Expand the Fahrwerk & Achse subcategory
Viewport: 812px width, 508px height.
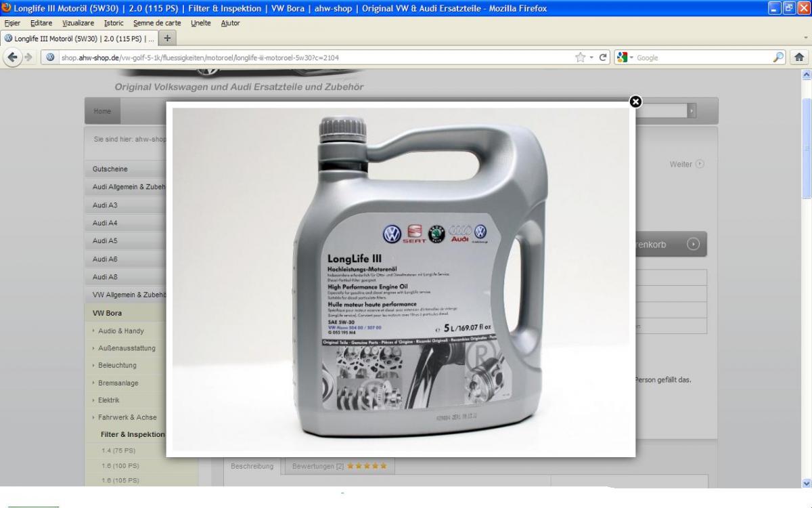pos(126,417)
